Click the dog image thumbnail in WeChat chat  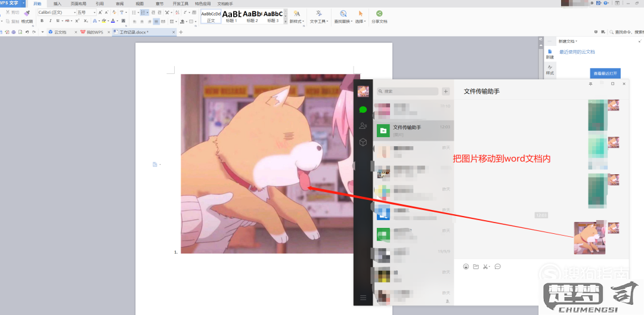pyautogui.click(x=589, y=238)
